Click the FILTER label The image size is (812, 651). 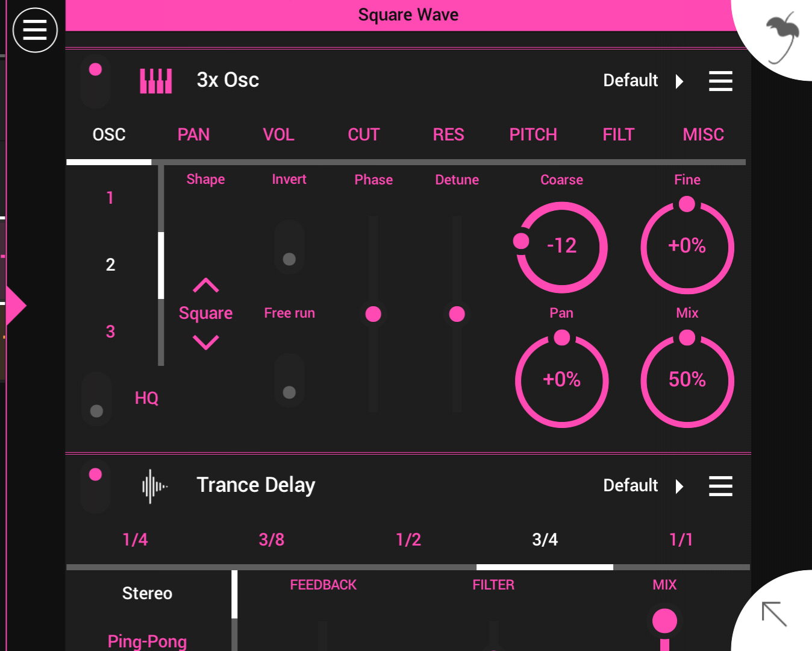[493, 585]
